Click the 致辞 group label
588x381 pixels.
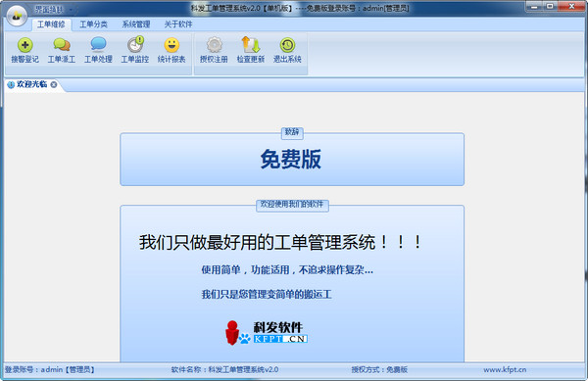[x=292, y=132]
